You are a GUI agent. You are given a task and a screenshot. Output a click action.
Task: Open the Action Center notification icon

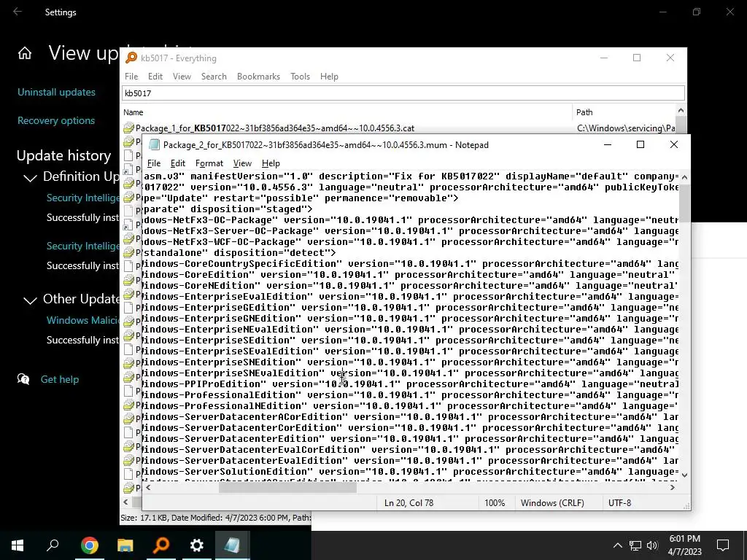click(723, 545)
